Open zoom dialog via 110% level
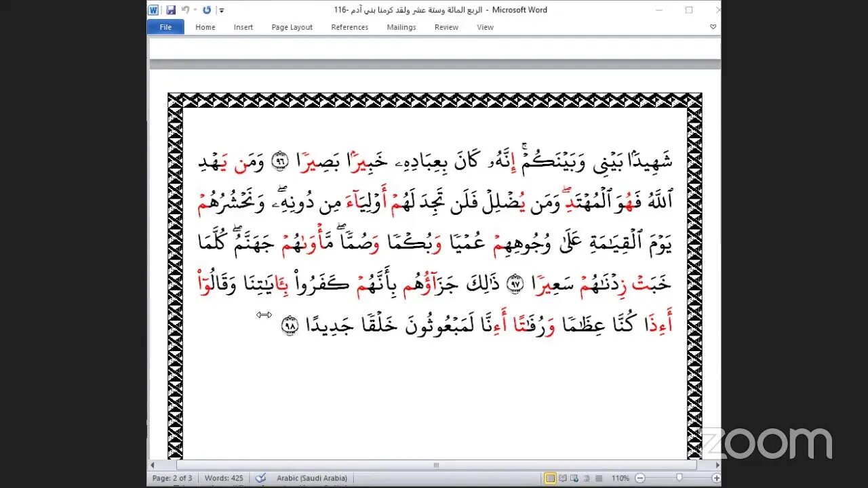This screenshot has width=868, height=488. click(x=620, y=478)
